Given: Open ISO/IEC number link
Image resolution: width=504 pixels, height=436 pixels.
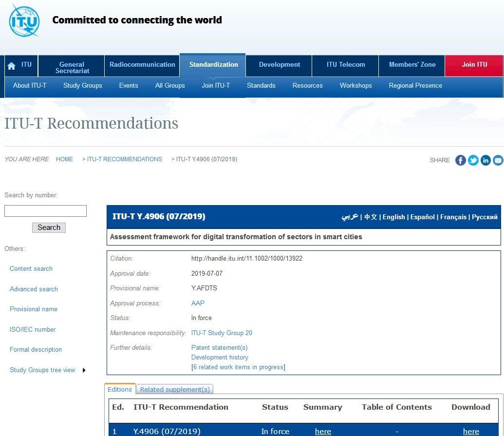Looking at the screenshot, I should 33,330.
